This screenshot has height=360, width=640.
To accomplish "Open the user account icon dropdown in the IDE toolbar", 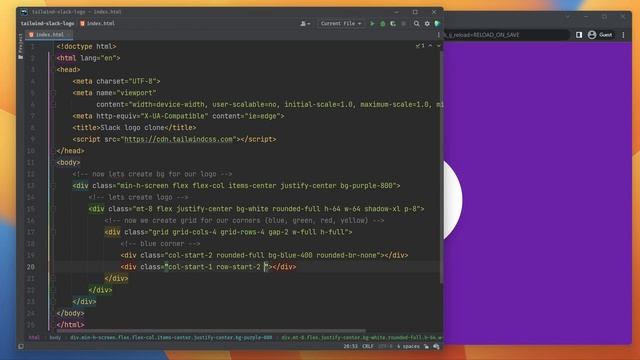I will pyautogui.click(x=305, y=24).
